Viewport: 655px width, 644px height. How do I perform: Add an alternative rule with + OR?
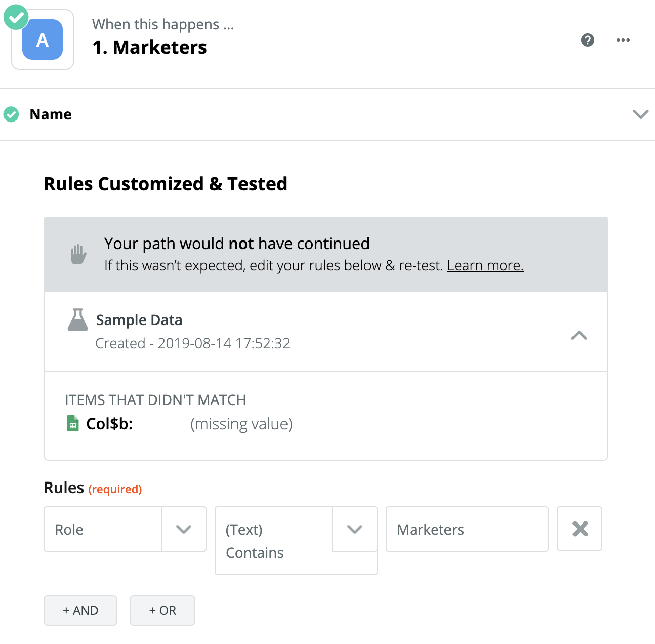click(x=162, y=610)
